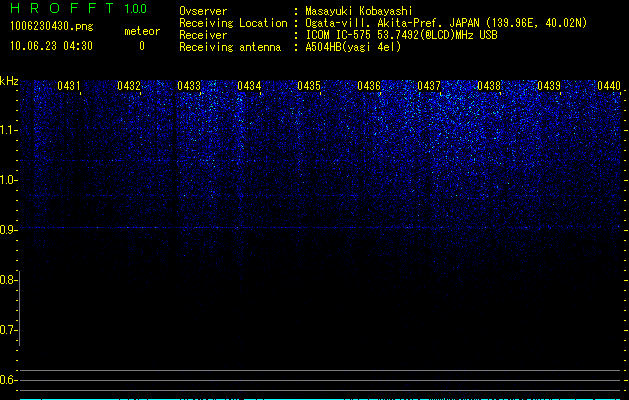
Task: Click the 0438 time marker
Action: 489,85
